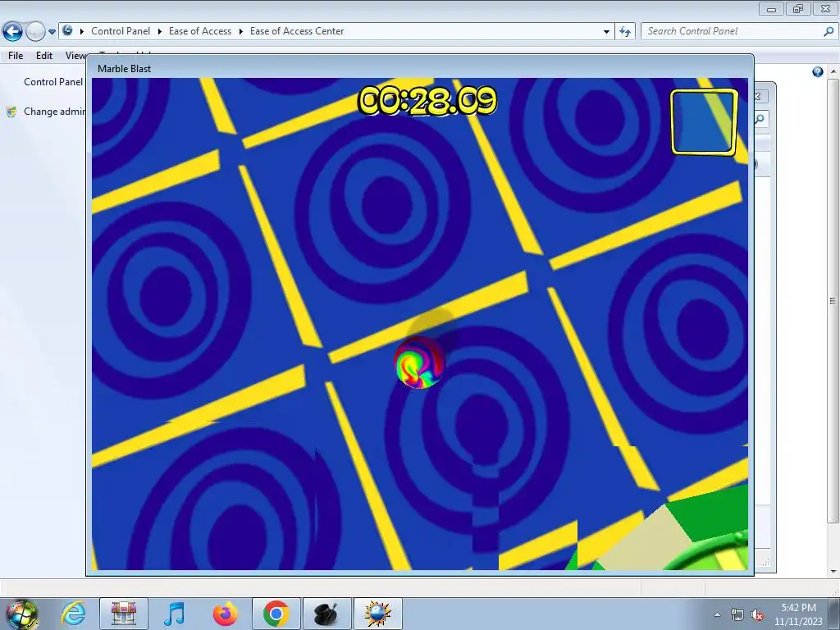The width and height of the screenshot is (840, 630).
Task: Expand the arrow before the Control Panel breadcrumb
Action: pyautogui.click(x=82, y=32)
